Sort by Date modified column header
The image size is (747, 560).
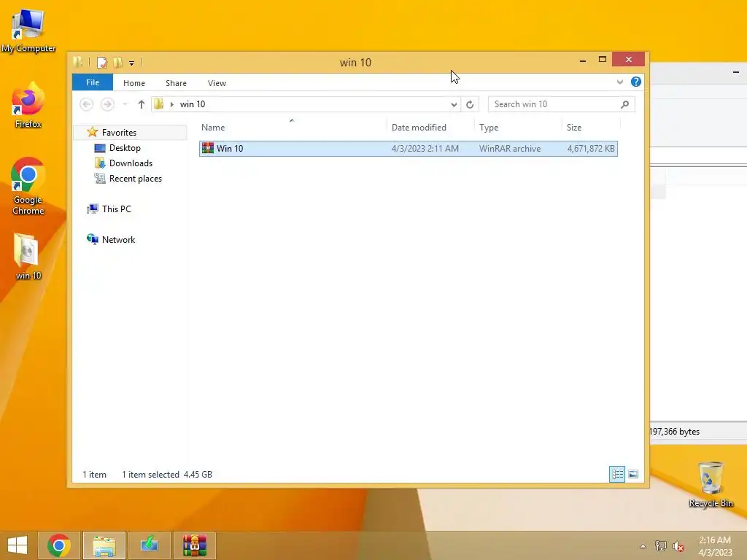coord(419,127)
